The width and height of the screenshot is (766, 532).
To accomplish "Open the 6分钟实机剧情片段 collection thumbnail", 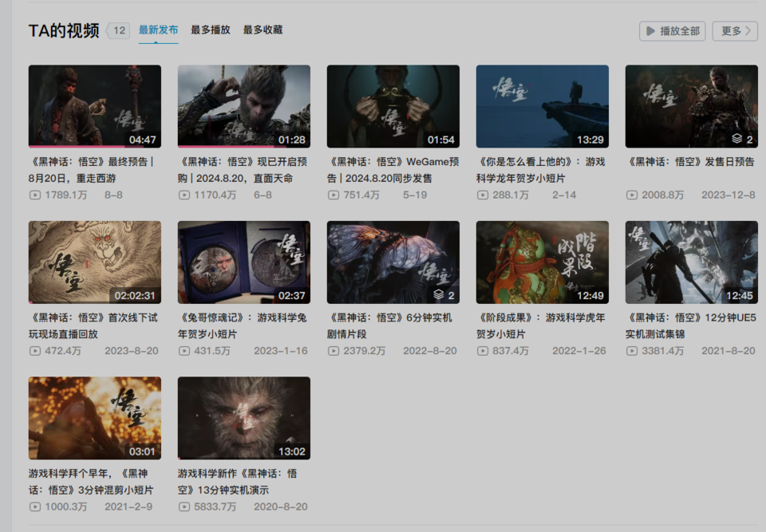I will 393,262.
